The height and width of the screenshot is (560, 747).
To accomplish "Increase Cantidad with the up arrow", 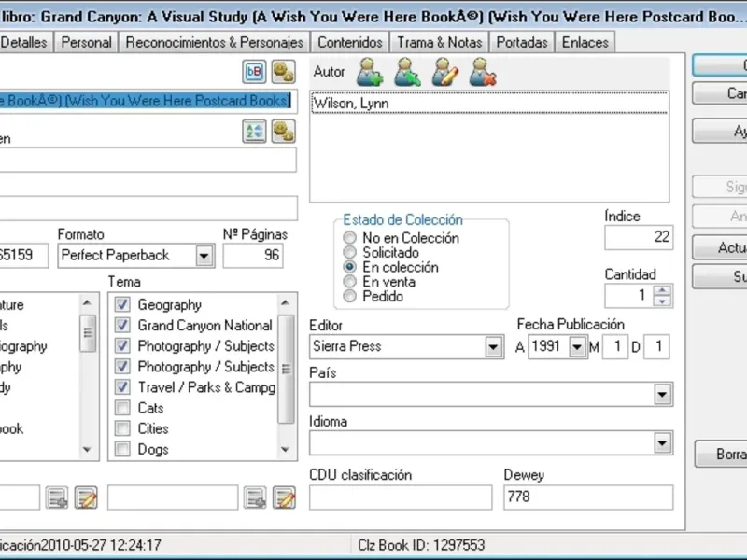I will [662, 290].
